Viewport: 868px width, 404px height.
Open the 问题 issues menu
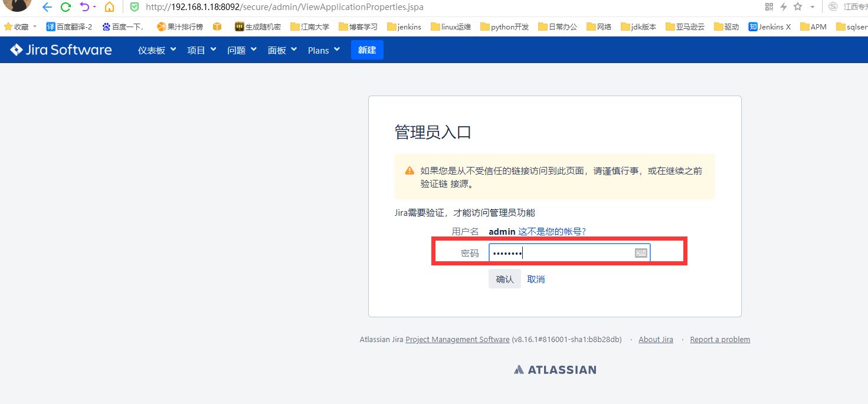coord(242,50)
